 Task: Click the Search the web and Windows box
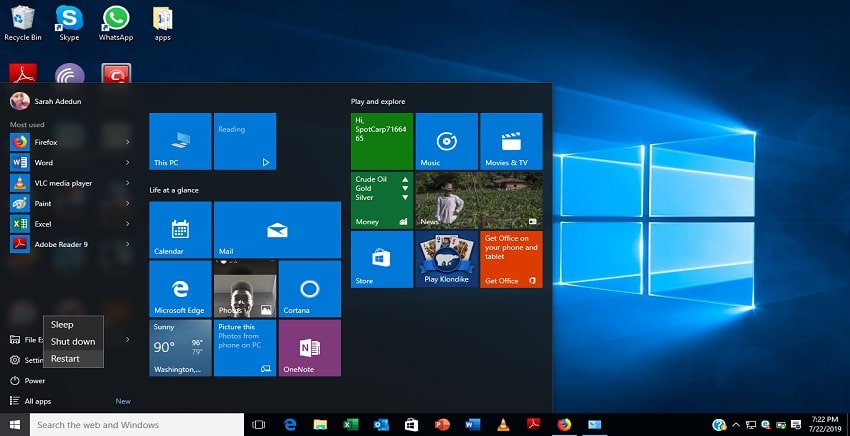click(137, 425)
